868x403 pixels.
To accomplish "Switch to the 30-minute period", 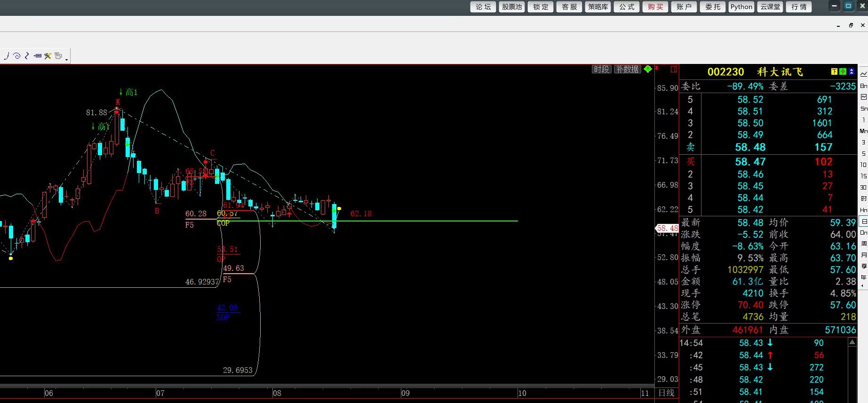I will (x=864, y=187).
